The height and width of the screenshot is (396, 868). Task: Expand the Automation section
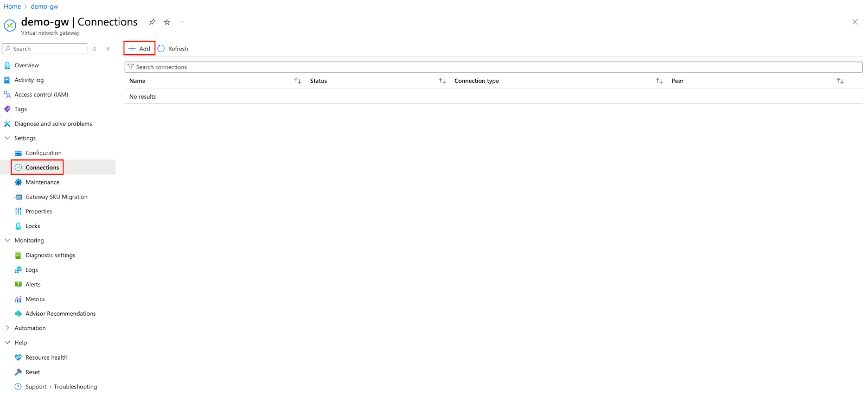coord(7,328)
